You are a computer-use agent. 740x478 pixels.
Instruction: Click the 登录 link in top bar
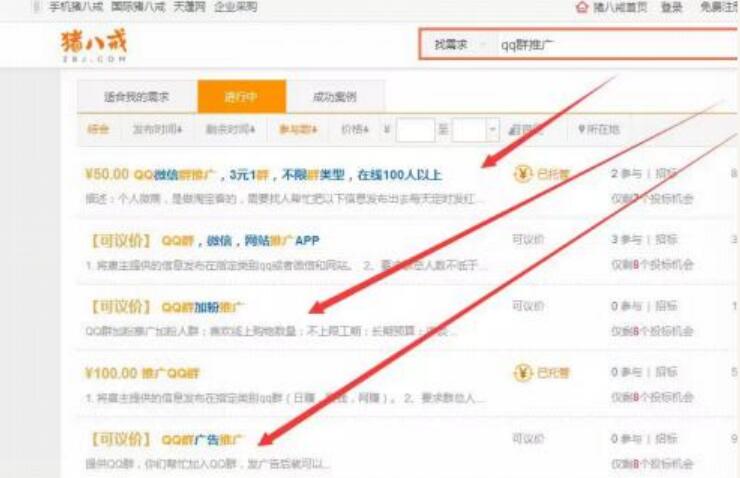click(x=672, y=7)
